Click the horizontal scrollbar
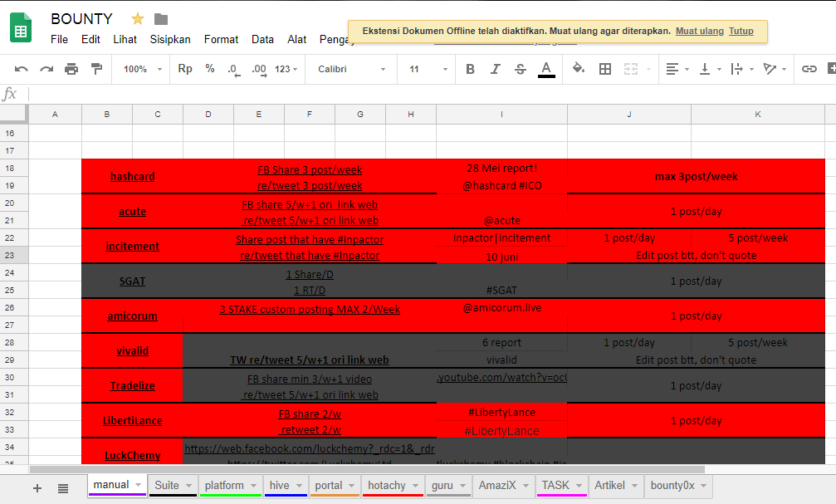Screen dimensions: 836x504 coord(367,469)
